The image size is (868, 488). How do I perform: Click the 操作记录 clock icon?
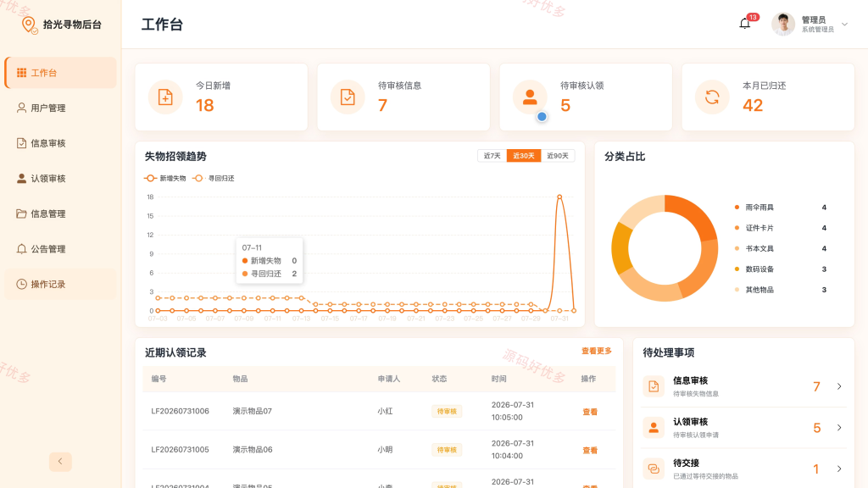21,284
